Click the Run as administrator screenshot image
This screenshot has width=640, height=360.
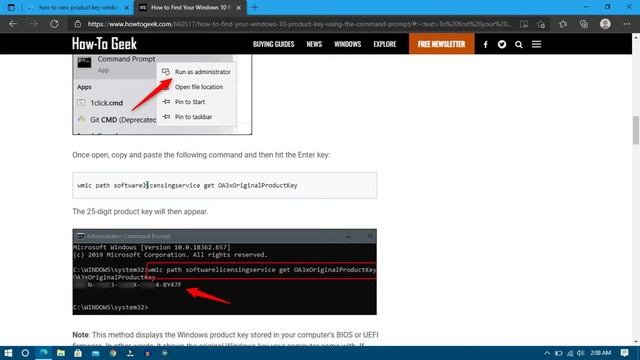click(x=162, y=94)
